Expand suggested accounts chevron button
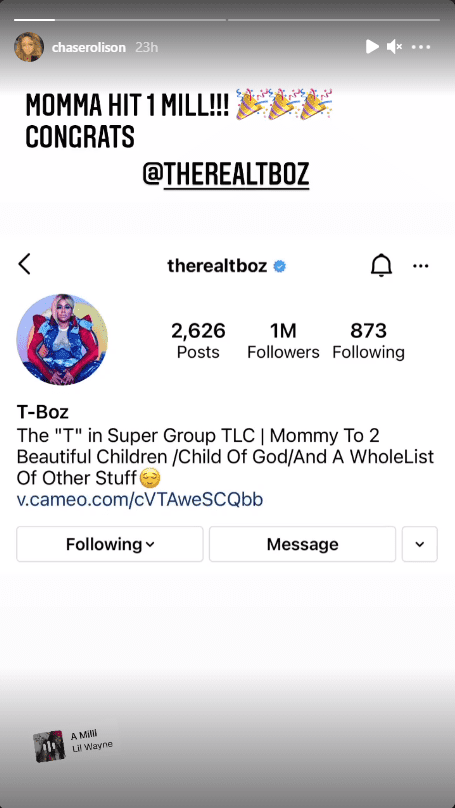455x808 pixels. [420, 544]
